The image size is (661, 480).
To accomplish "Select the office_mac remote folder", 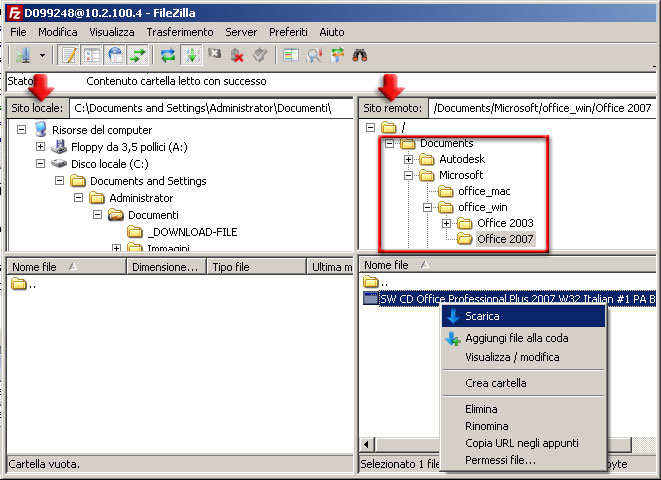I will tap(484, 191).
